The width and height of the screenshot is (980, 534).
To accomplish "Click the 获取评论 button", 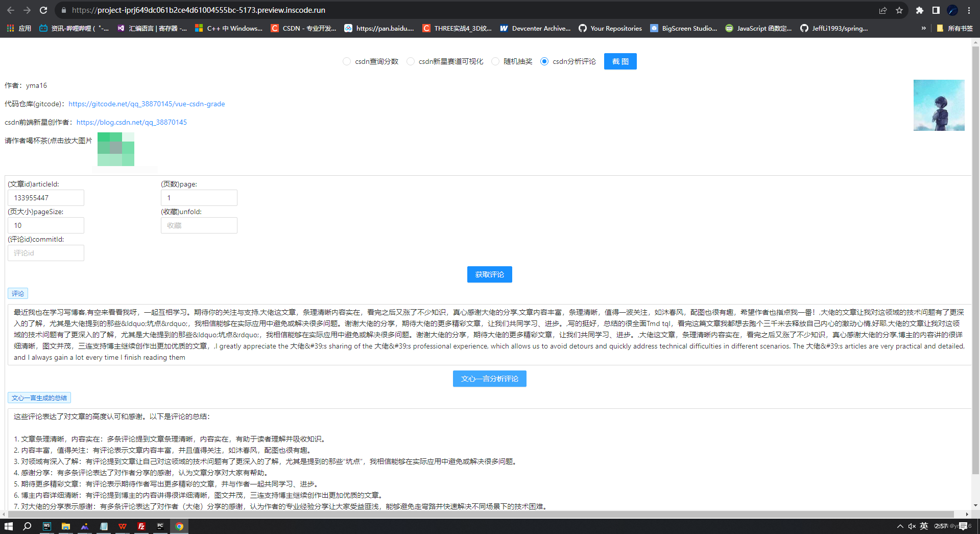I will (489, 274).
